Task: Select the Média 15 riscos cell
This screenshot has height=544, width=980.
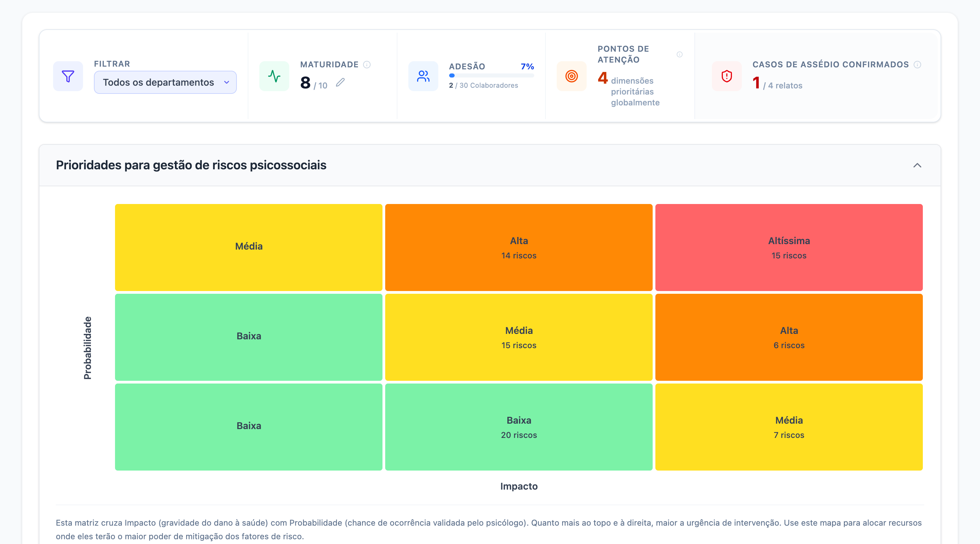Action: [519, 337]
